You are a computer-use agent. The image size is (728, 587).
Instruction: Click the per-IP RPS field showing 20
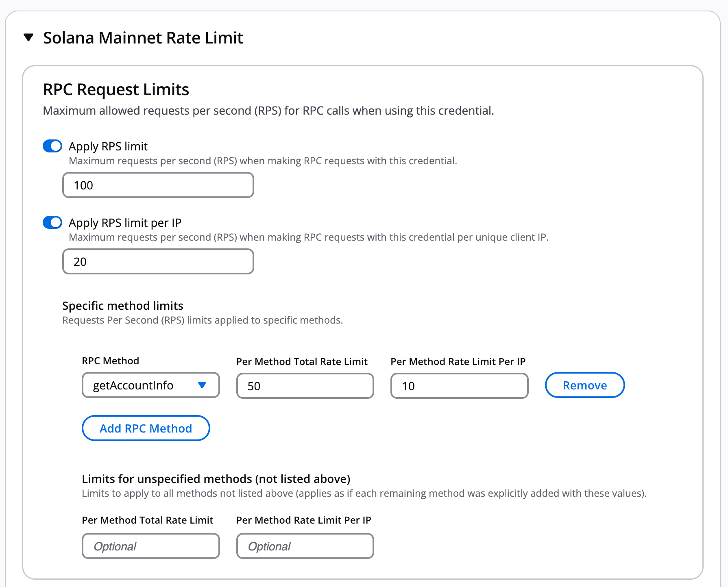coord(158,261)
